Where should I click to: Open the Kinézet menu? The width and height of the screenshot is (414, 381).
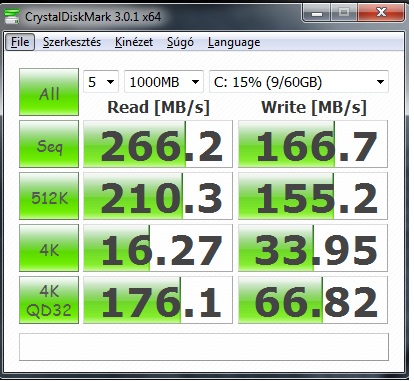tap(134, 42)
